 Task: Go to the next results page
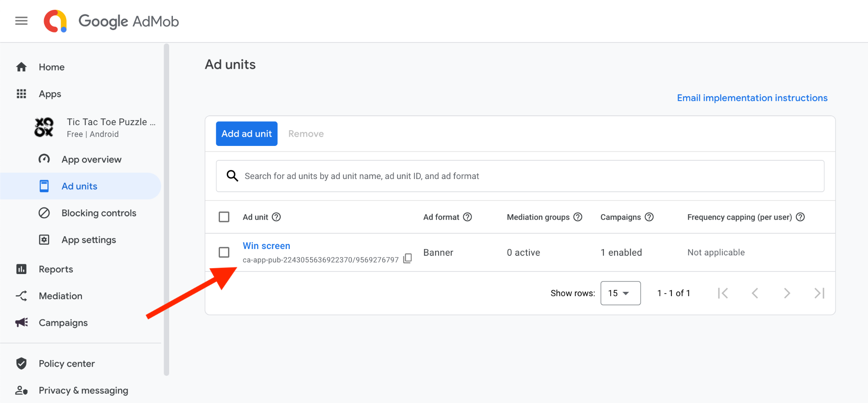coord(787,293)
